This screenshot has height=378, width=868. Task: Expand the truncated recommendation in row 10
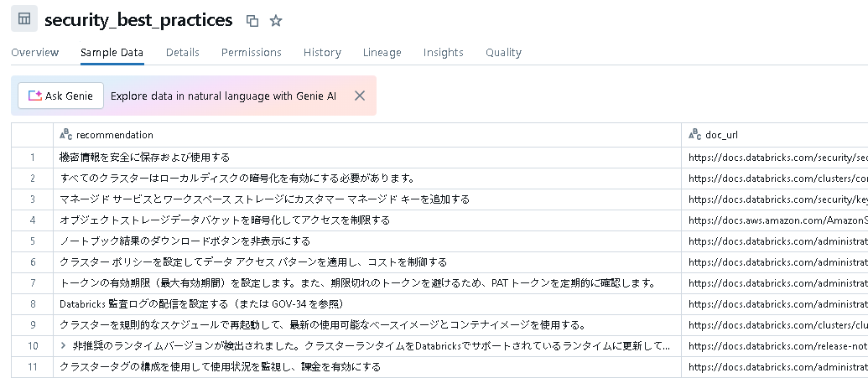tap(63, 346)
